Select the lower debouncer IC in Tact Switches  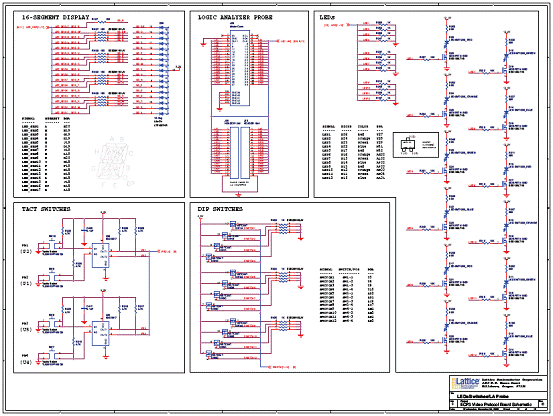pos(101,333)
